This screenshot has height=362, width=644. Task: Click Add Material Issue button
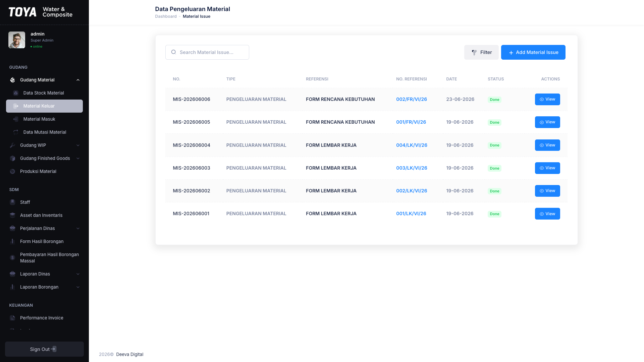click(533, 52)
